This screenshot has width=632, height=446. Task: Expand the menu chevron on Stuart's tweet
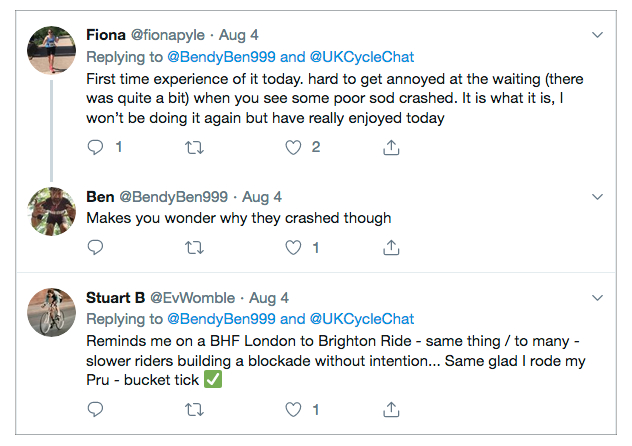coord(598,298)
